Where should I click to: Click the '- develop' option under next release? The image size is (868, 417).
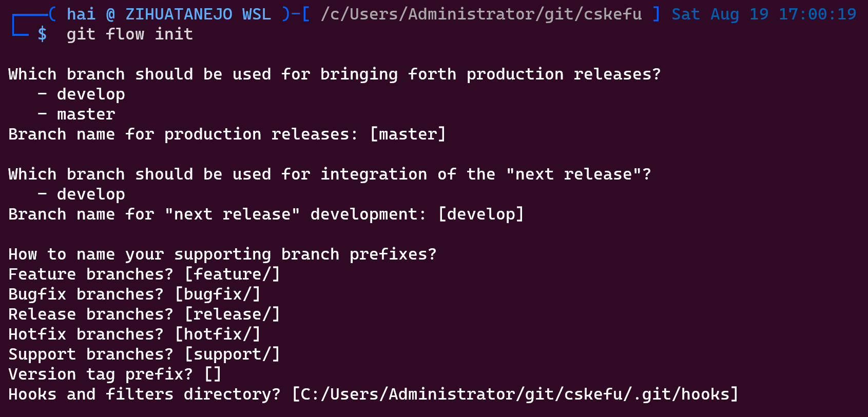(x=81, y=194)
